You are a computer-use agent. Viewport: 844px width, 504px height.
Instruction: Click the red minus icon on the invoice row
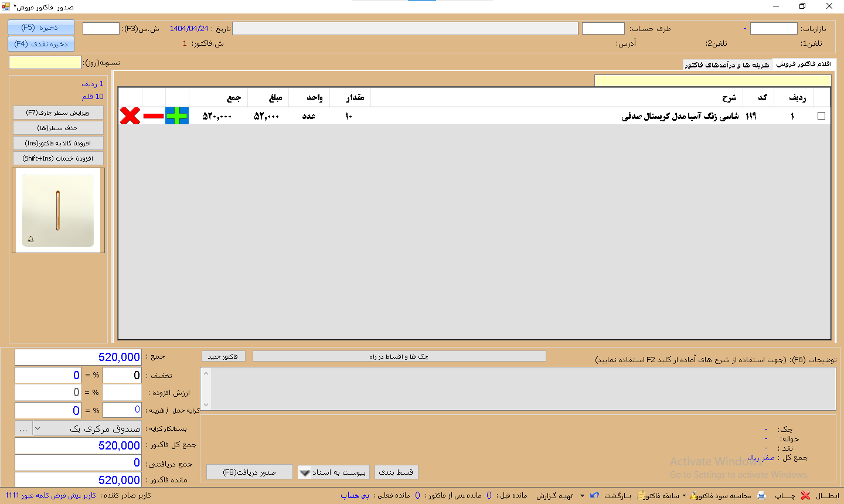point(154,116)
